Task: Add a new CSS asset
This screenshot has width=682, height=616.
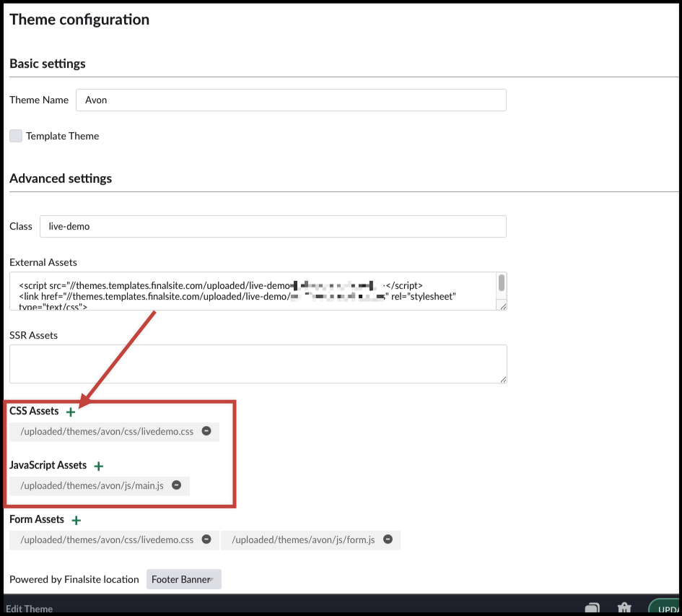Action: tap(71, 412)
